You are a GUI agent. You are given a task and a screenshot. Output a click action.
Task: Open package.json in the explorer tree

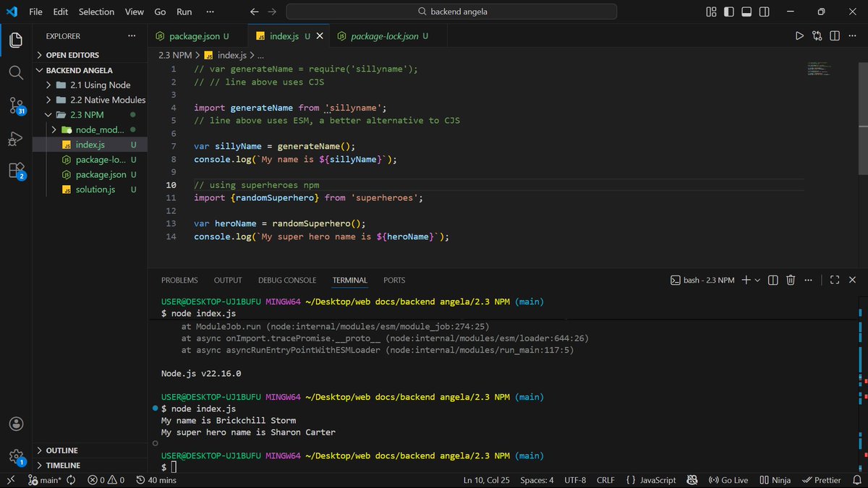click(89, 175)
